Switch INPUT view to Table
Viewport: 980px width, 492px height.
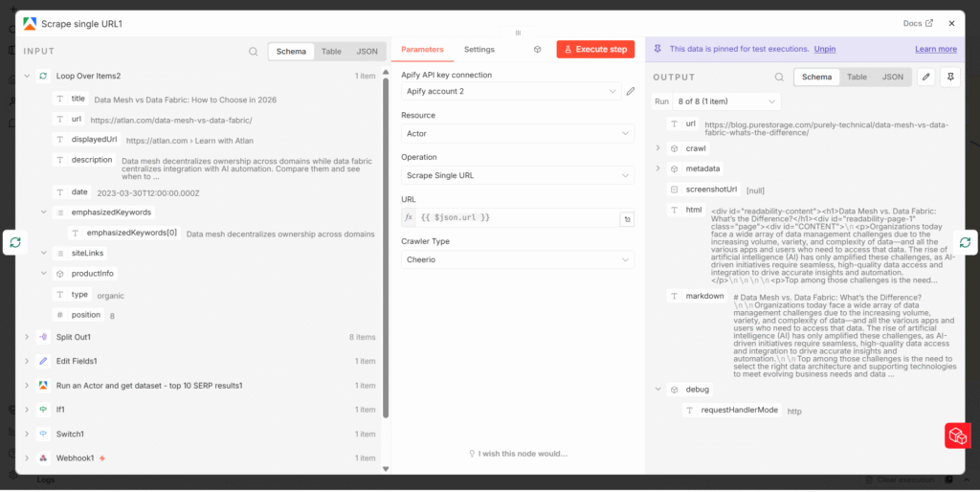(330, 52)
